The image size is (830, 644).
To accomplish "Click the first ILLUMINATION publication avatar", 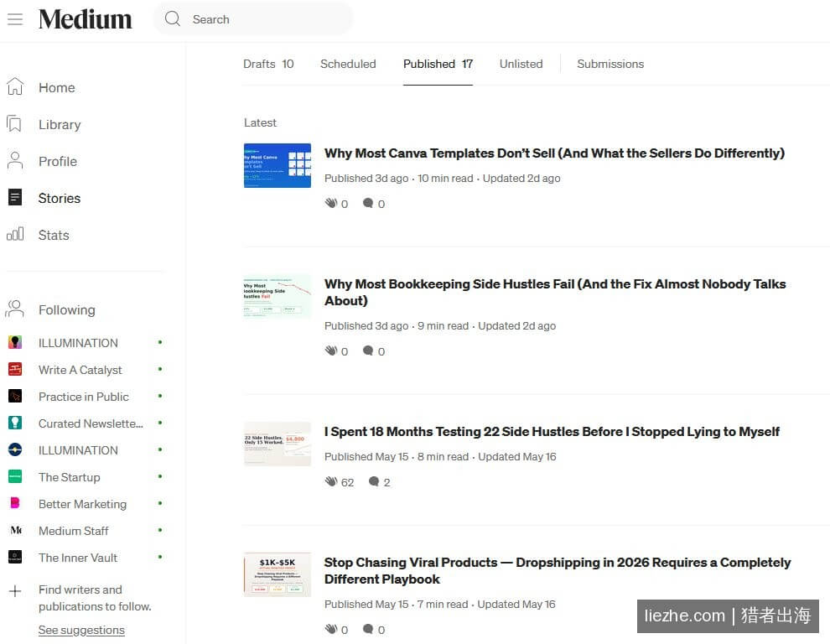I will [x=15, y=342].
